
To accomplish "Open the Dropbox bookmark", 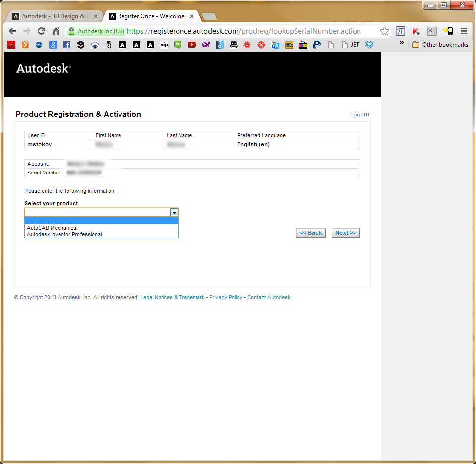I will (x=369, y=45).
